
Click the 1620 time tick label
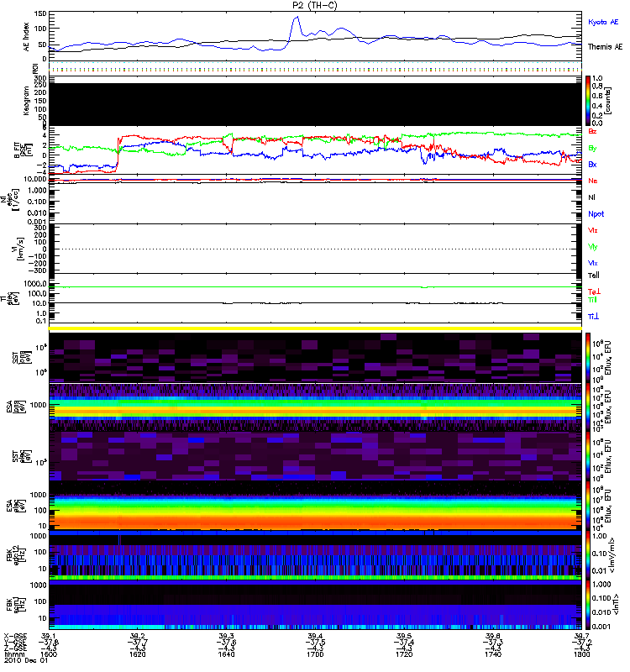tap(137, 654)
